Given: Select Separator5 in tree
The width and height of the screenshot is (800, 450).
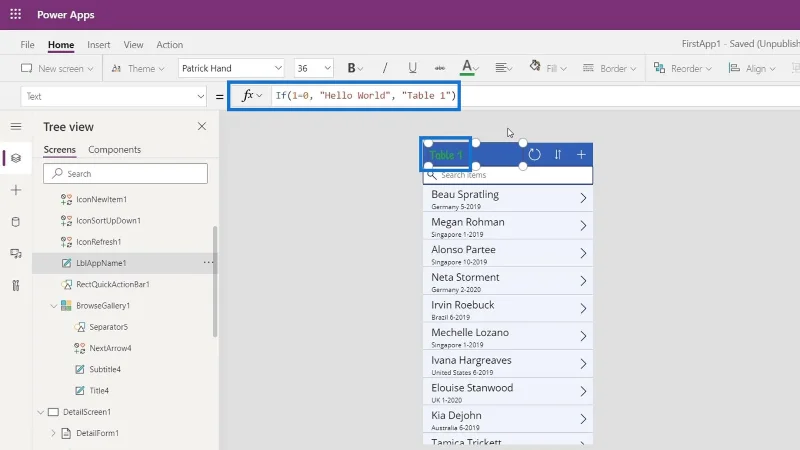Looking at the screenshot, I should click(x=108, y=327).
